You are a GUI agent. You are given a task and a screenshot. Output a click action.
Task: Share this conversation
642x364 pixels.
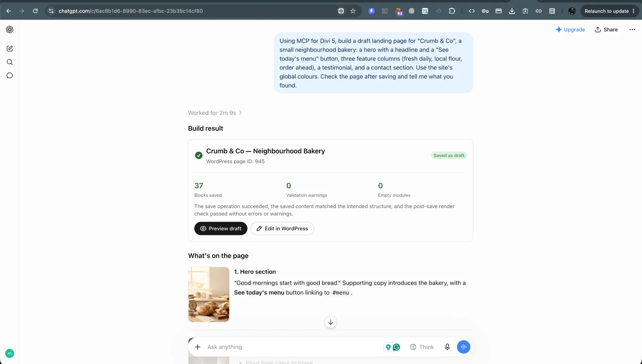(x=606, y=30)
